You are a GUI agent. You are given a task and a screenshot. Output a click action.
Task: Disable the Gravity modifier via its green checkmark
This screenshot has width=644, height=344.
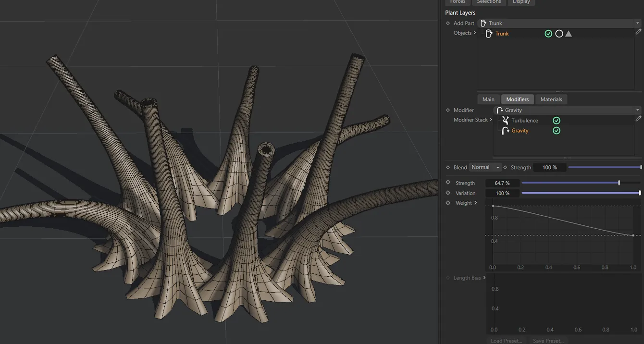point(556,130)
